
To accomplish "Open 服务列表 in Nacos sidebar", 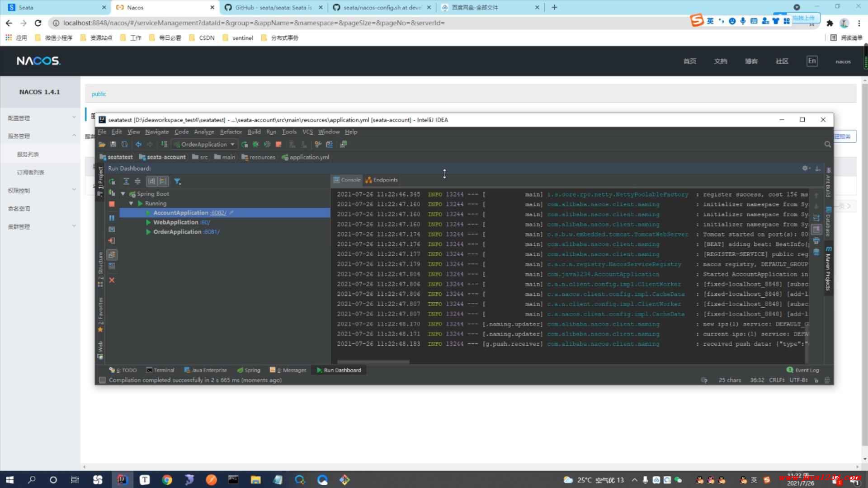I will (x=28, y=154).
